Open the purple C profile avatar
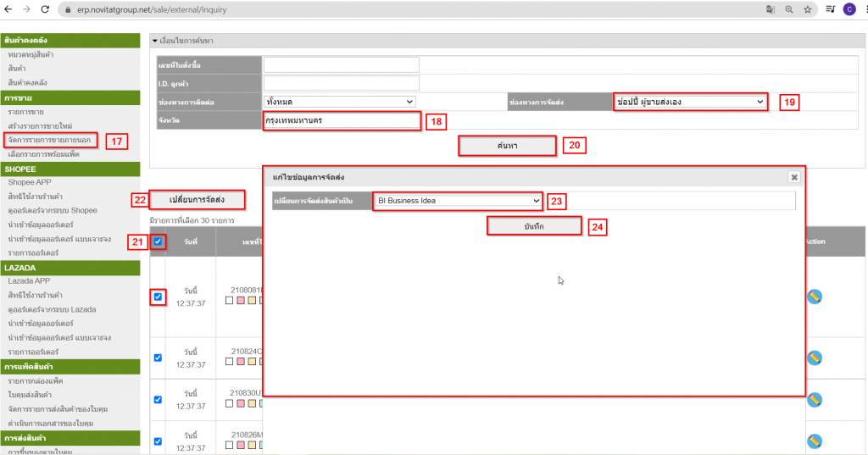The height and width of the screenshot is (455, 868). [849, 9]
